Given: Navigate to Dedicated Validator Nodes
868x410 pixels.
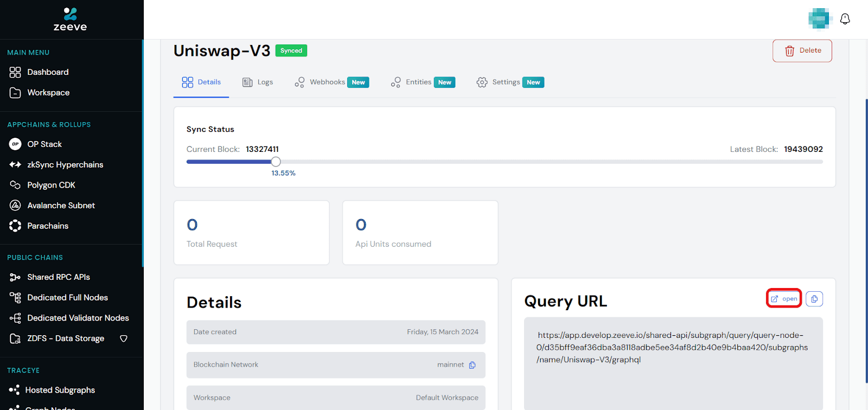Looking at the screenshot, I should 78,318.
